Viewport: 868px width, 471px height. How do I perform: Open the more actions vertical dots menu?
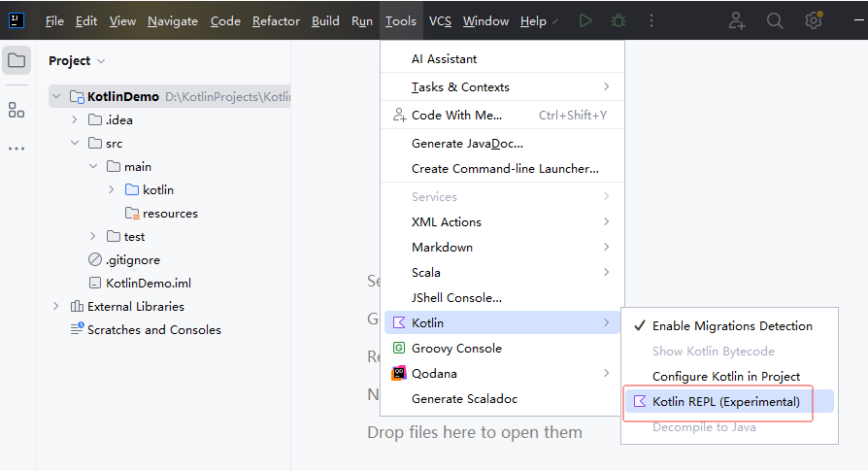click(x=651, y=21)
